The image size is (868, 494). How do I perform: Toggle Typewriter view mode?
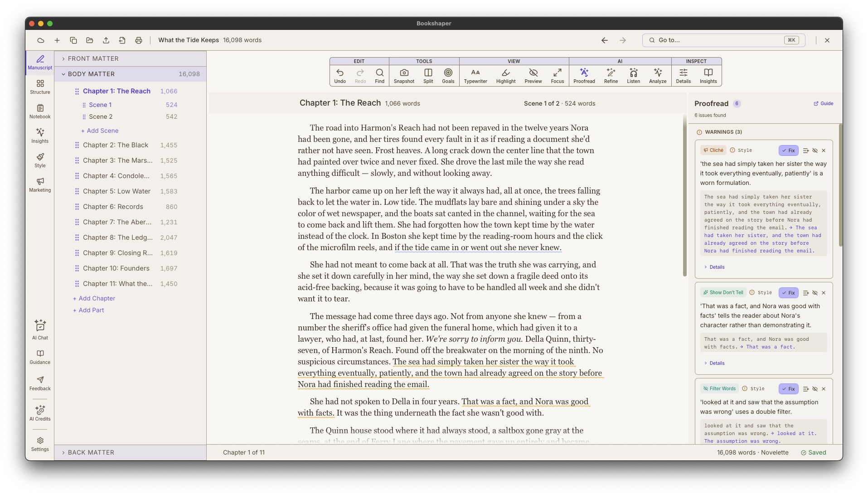coord(475,76)
